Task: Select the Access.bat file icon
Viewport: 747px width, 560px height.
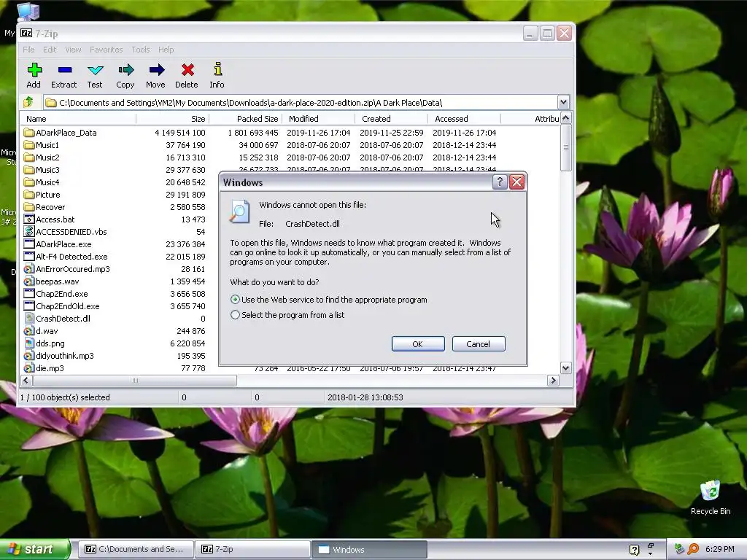Action: click(x=29, y=219)
